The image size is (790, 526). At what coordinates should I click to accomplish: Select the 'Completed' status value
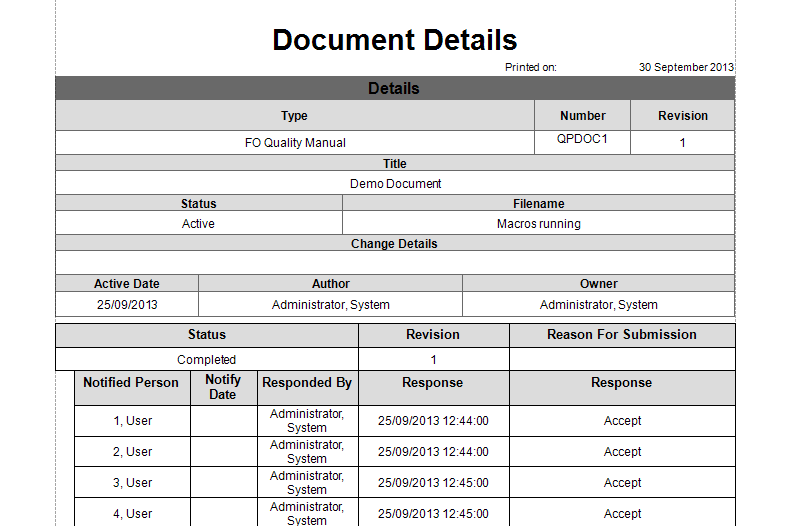[207, 360]
